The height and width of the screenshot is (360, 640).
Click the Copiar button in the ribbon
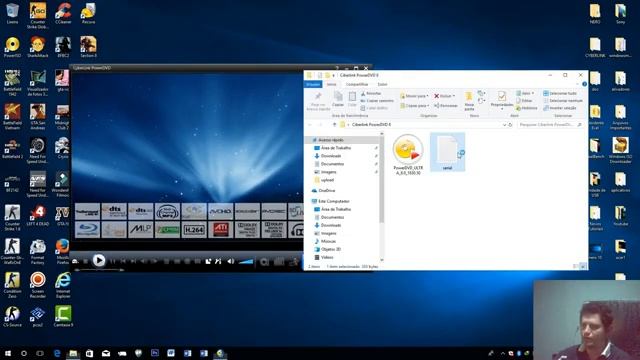[x=338, y=99]
